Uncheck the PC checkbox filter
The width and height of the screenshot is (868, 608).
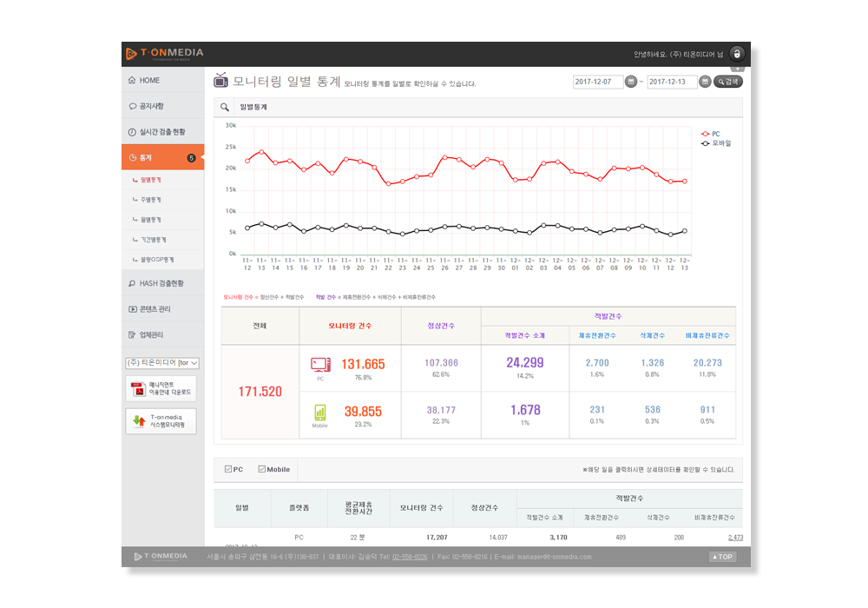tap(228, 469)
